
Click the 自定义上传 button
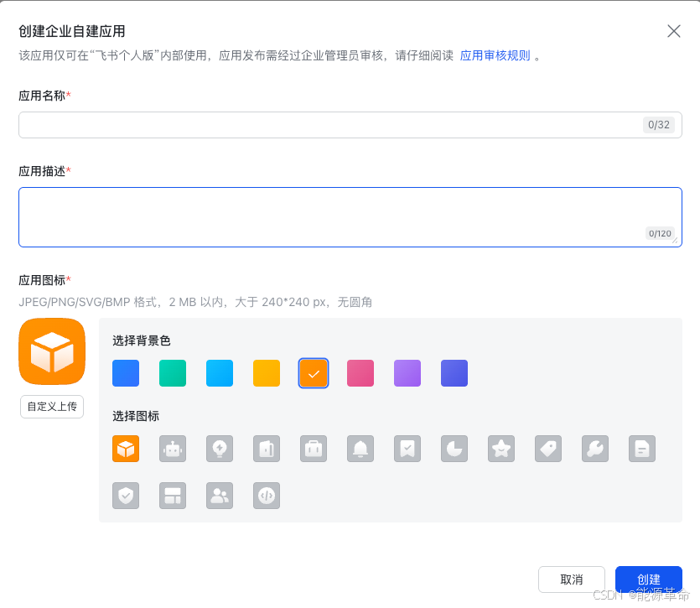click(x=52, y=407)
